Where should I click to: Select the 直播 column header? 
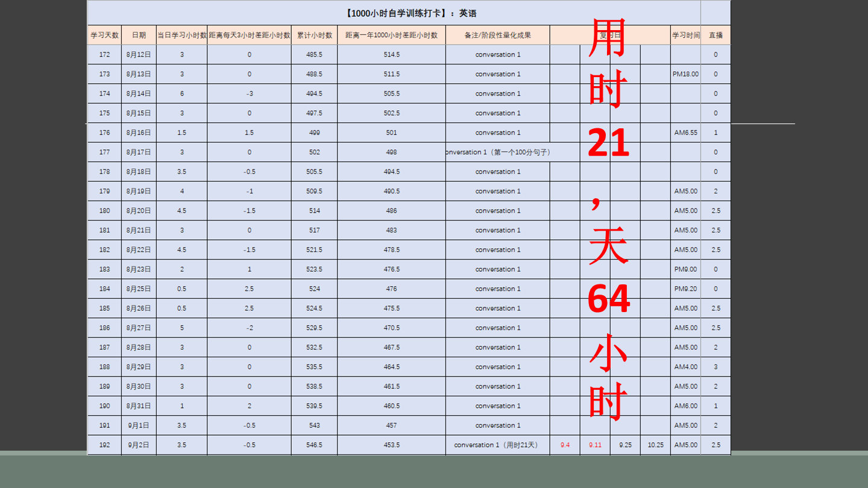click(715, 35)
